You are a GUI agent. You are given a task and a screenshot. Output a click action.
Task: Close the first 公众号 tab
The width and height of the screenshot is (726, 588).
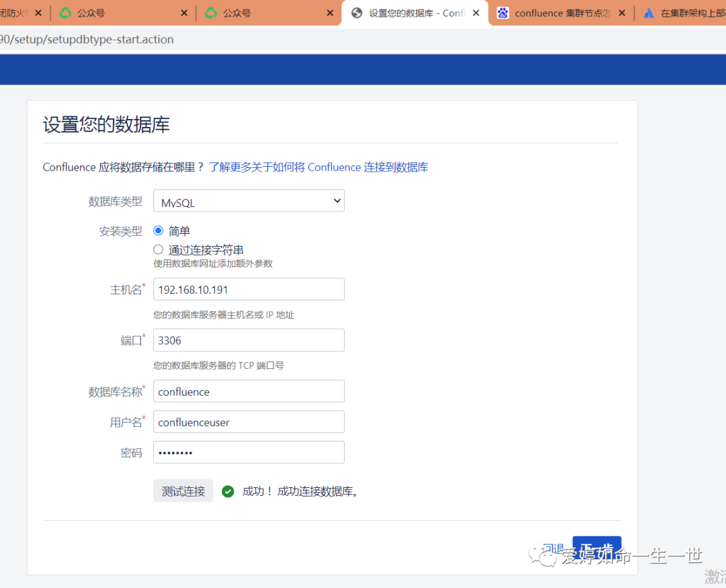tap(184, 13)
